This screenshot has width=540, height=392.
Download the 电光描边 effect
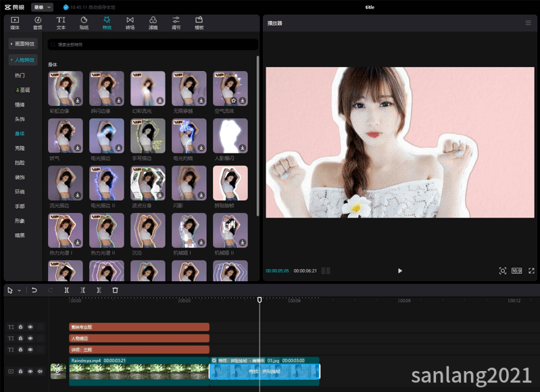[119, 148]
